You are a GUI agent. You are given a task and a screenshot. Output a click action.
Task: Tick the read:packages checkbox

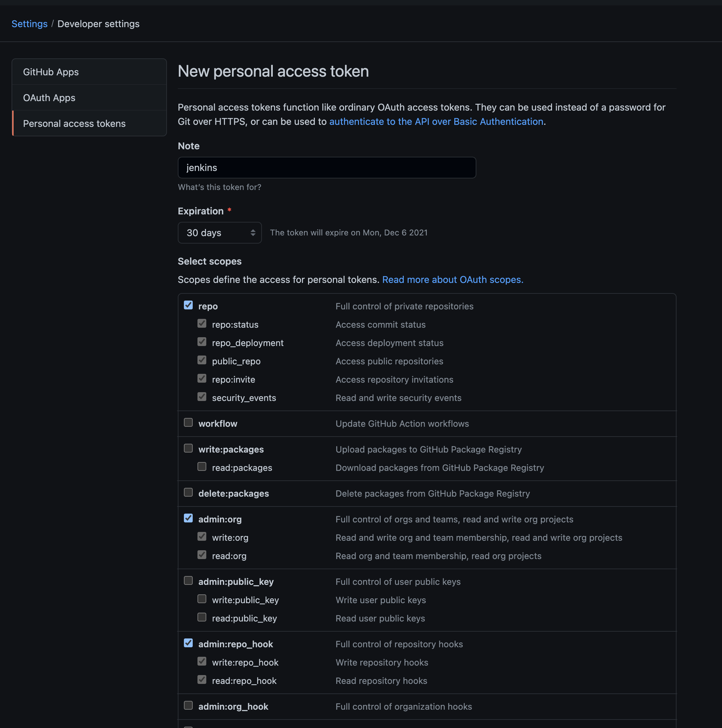pos(202,466)
